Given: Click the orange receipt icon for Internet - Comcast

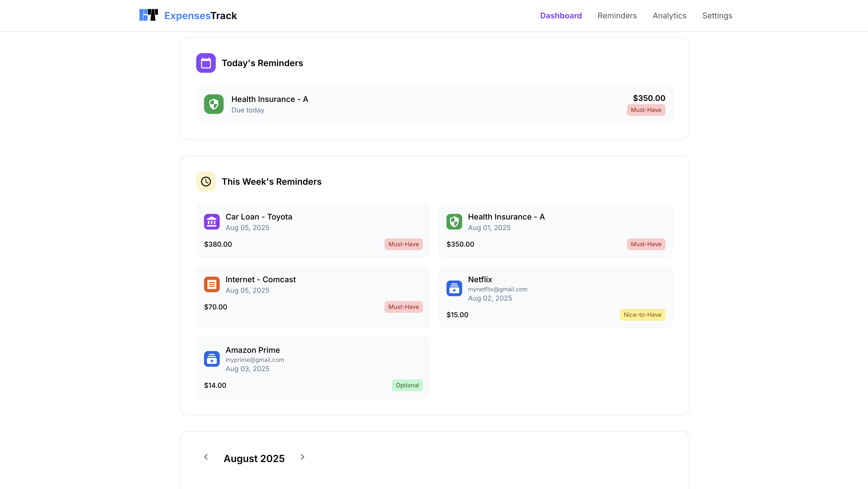Looking at the screenshot, I should pyautogui.click(x=212, y=284).
